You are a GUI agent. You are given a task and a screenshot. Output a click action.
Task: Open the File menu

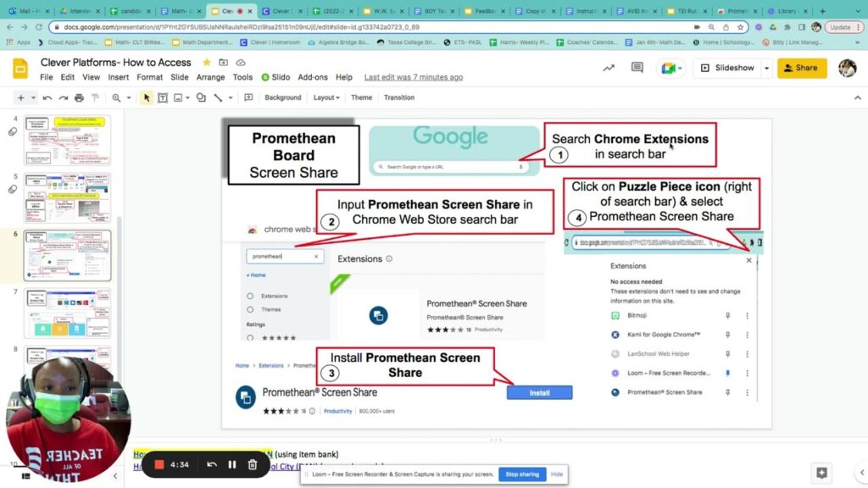coord(47,77)
